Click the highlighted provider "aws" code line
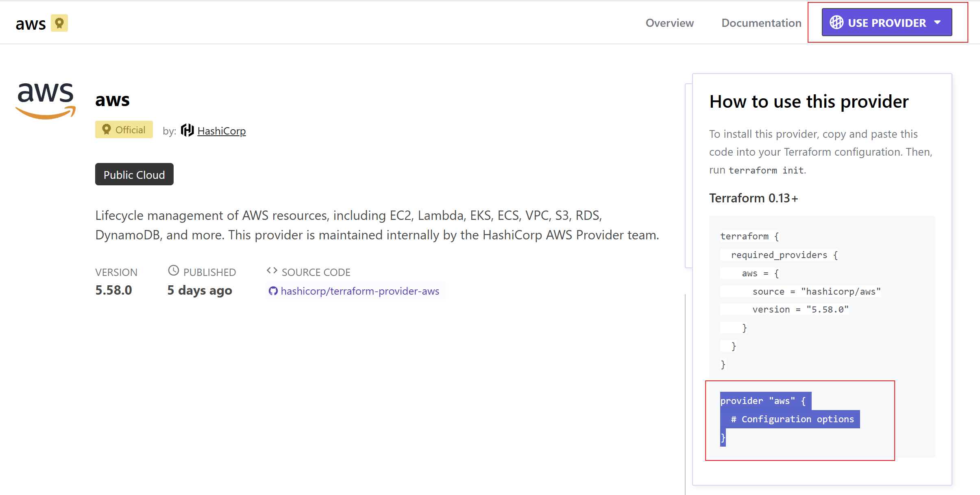The width and height of the screenshot is (980, 495). (x=763, y=401)
